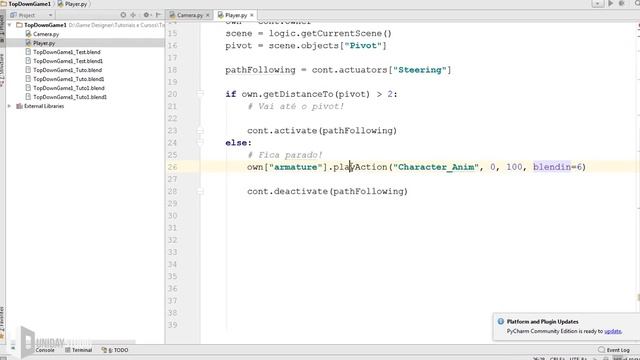This screenshot has width=640, height=360.
Task: Click the Project tool window title
Action: pyautogui.click(x=27, y=15)
